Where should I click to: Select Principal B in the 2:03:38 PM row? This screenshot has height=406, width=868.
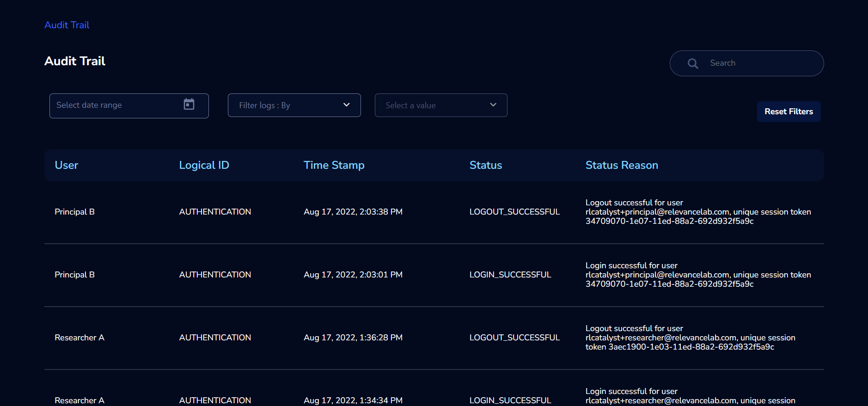pos(74,212)
